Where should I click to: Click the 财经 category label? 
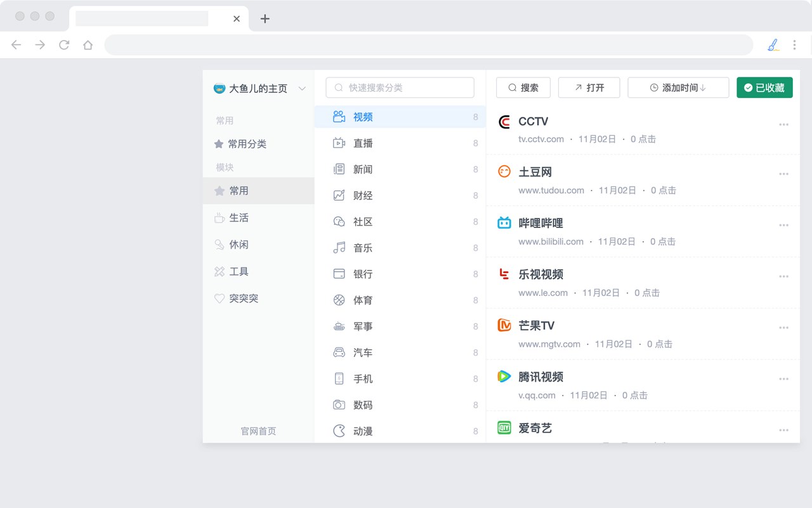point(363,196)
